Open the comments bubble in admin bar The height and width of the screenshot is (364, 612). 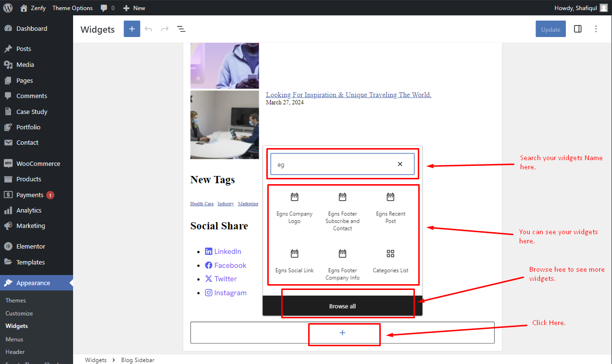[x=108, y=8]
